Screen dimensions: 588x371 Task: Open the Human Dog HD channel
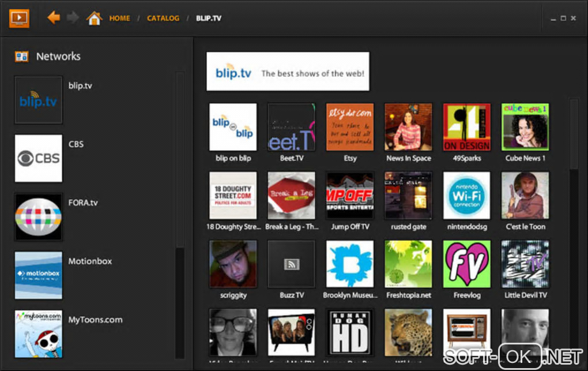350,332
